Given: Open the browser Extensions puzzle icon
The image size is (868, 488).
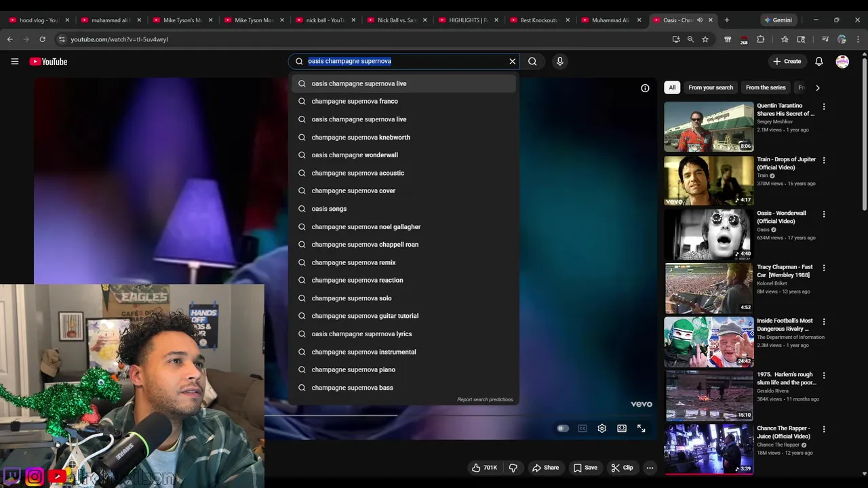Looking at the screenshot, I should coord(760,39).
